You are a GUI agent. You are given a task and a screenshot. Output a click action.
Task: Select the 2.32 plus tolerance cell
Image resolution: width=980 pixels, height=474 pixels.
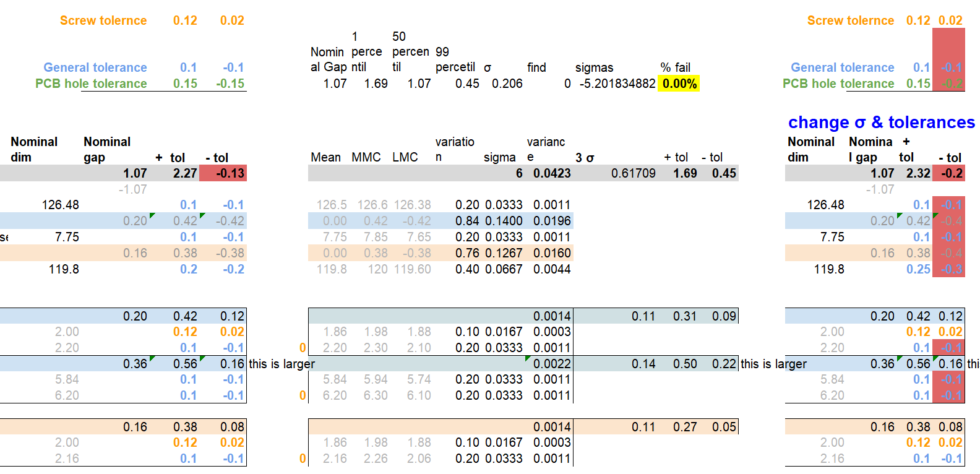click(x=918, y=173)
